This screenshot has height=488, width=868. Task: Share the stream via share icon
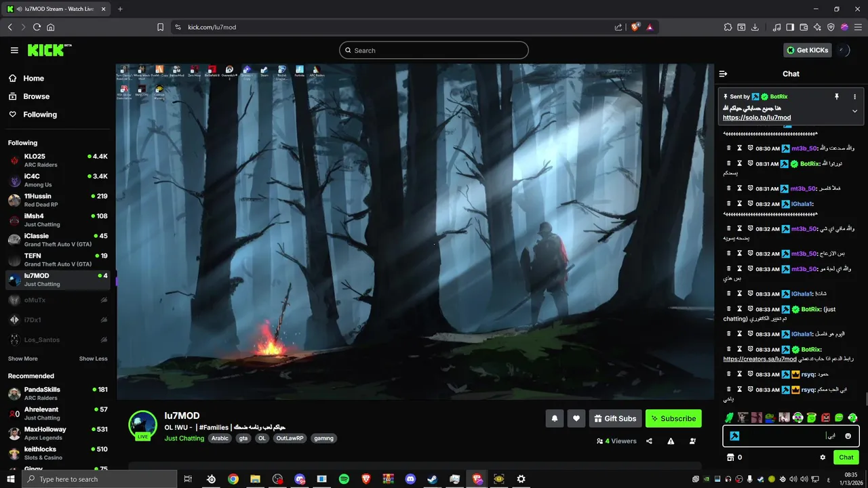(x=649, y=441)
